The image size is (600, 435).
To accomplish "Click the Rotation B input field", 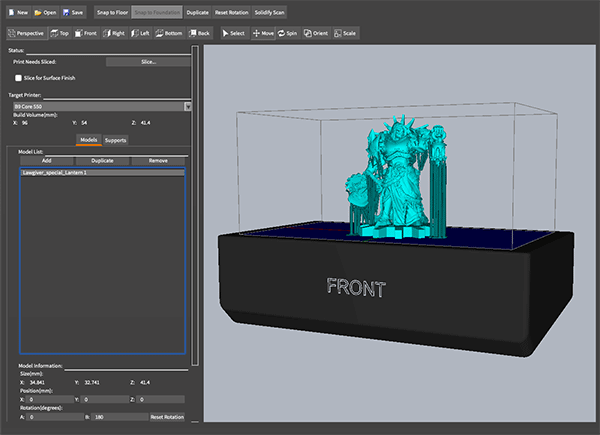I will [x=120, y=417].
